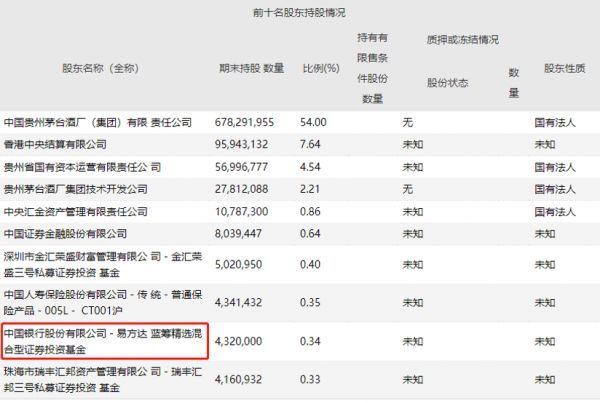600x403 pixels.
Task: Click the holding value 10,787,300
Action: coord(241,212)
